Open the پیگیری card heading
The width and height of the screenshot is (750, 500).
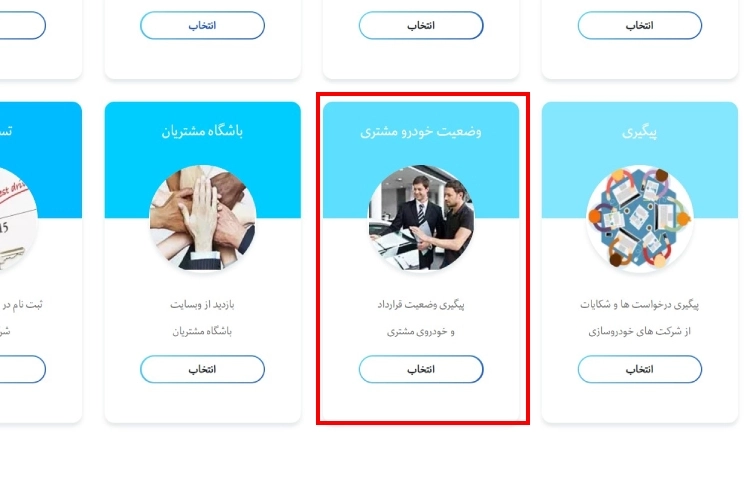(x=640, y=132)
